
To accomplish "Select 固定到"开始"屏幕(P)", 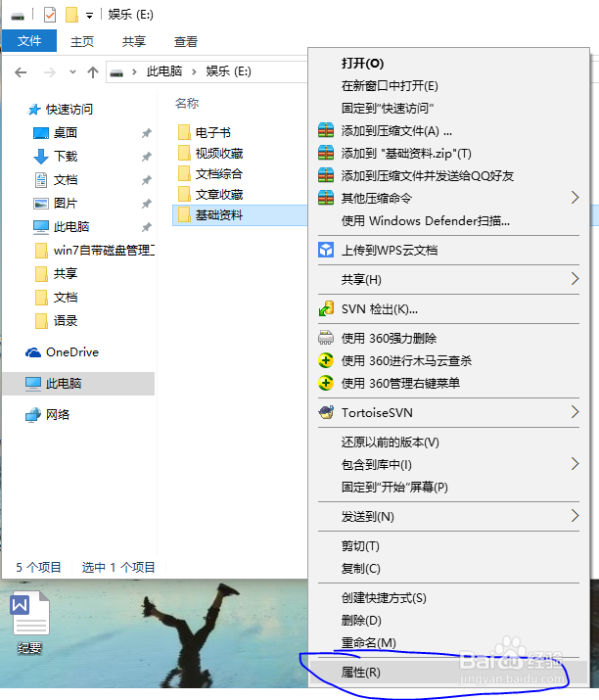I will click(x=448, y=487).
